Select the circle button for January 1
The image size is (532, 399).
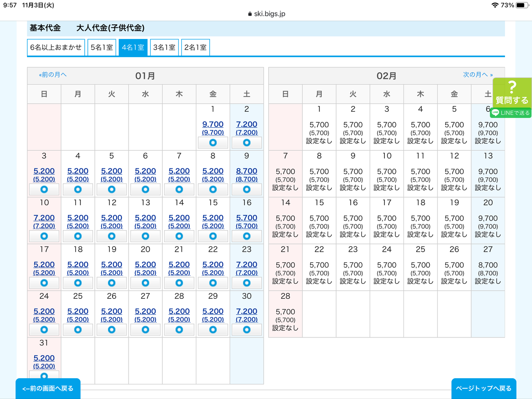pyautogui.click(x=213, y=143)
